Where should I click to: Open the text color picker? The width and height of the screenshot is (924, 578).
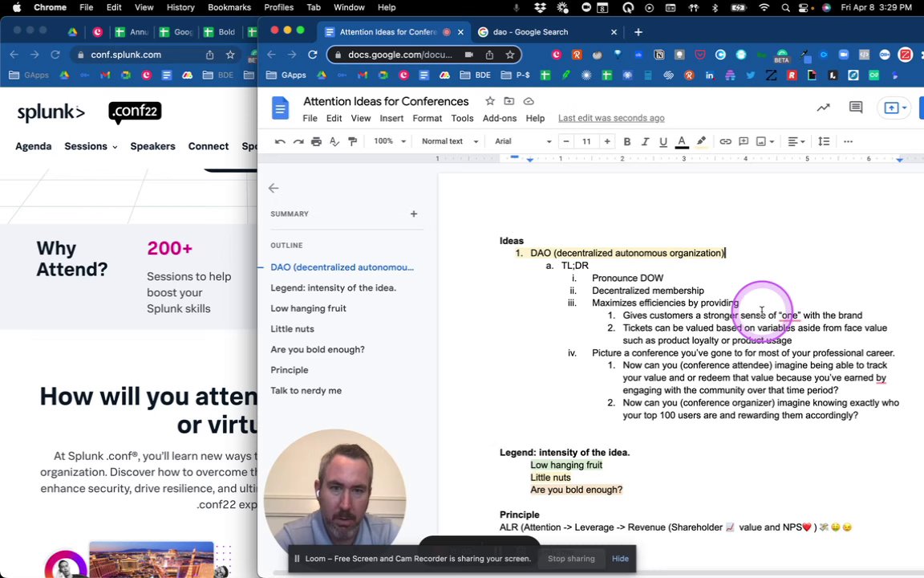pyautogui.click(x=682, y=141)
